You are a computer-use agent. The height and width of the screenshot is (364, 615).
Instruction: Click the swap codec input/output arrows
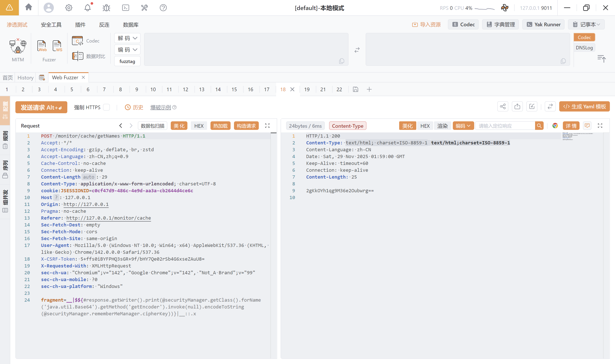(x=357, y=50)
